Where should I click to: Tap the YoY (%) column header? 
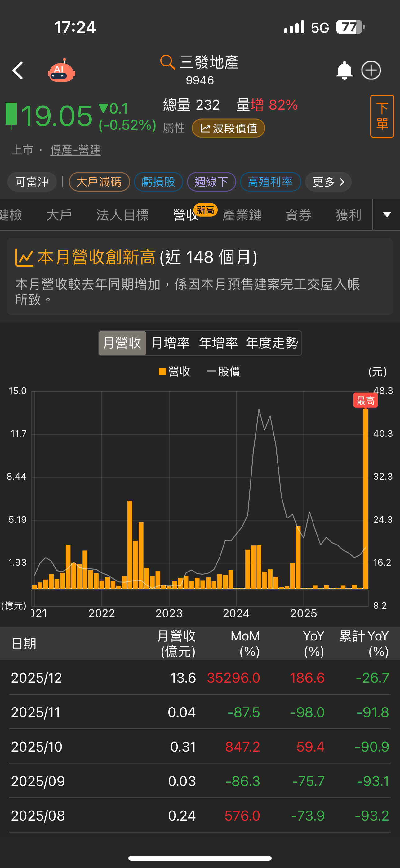(x=314, y=644)
